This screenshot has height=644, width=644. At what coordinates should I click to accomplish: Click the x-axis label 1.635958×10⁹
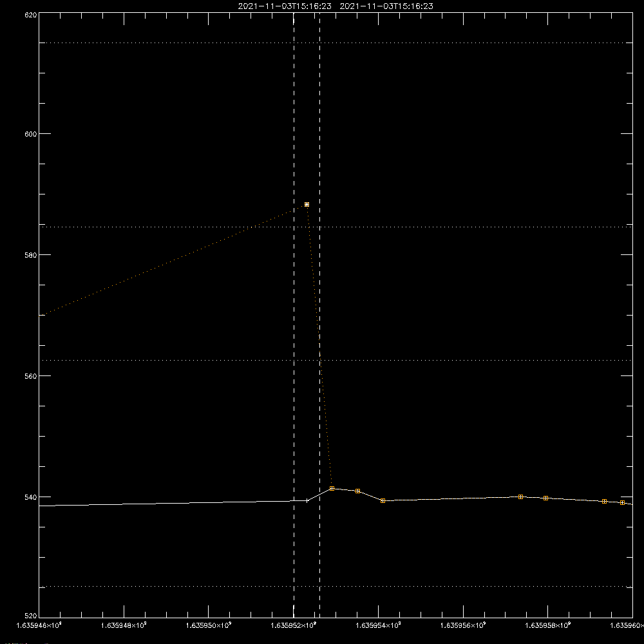coord(548,625)
